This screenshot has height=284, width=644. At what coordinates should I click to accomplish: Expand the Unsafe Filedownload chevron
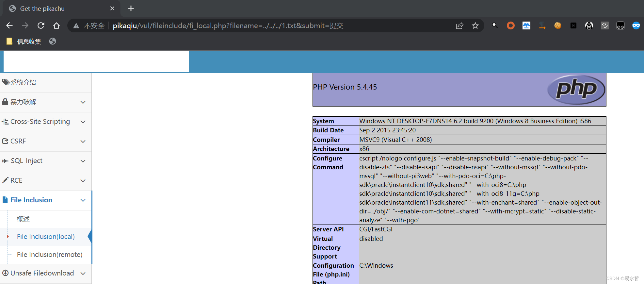tap(83, 274)
